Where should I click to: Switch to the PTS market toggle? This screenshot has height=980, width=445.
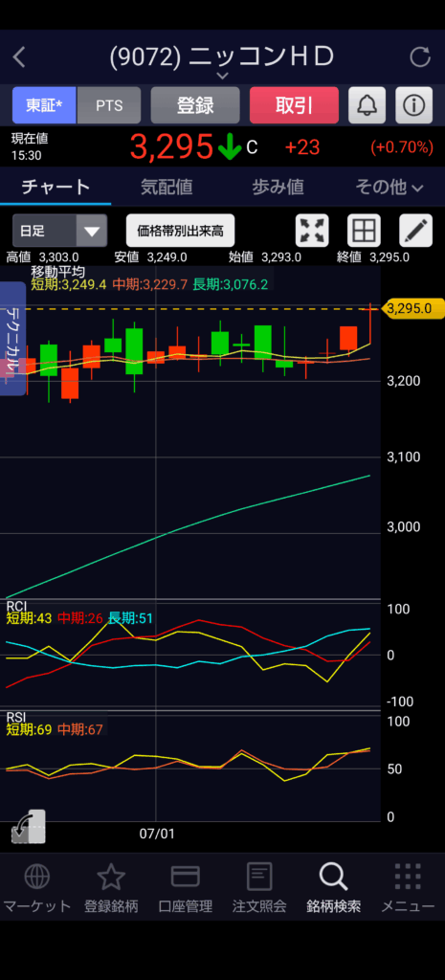click(109, 105)
